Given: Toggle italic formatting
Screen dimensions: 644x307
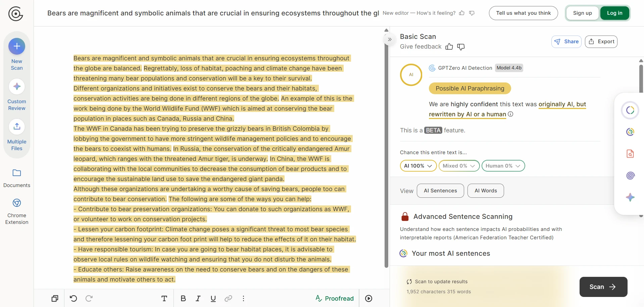Looking at the screenshot, I should (x=198, y=298).
